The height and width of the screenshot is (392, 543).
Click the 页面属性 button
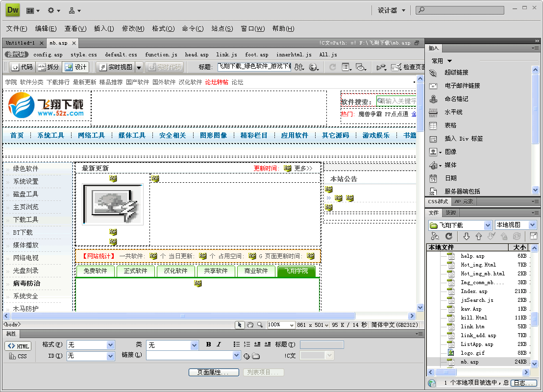tap(214, 372)
